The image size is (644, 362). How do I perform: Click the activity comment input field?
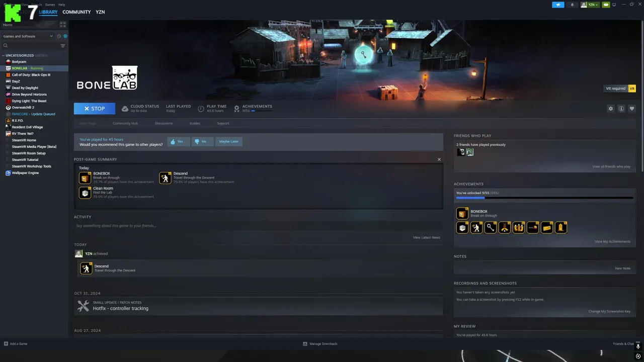click(x=259, y=226)
